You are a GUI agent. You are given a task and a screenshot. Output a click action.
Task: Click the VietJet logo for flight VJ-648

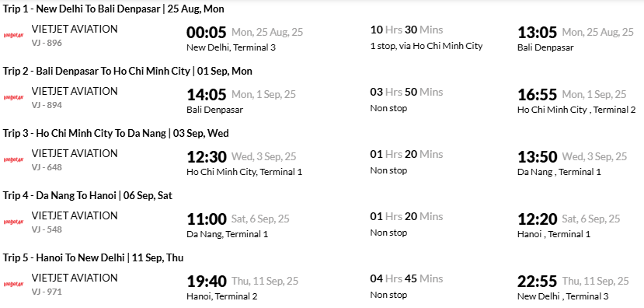(13, 159)
